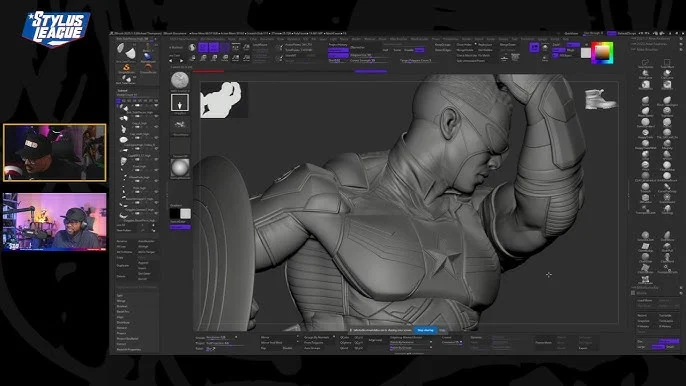Select the Move Topological brush
Screen dimensions: 686x386
[x=667, y=102]
